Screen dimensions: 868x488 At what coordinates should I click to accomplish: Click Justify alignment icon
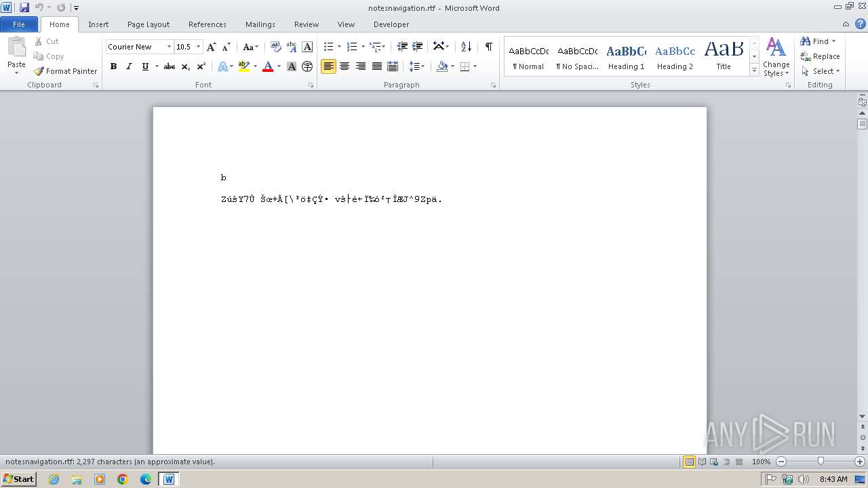pos(376,66)
